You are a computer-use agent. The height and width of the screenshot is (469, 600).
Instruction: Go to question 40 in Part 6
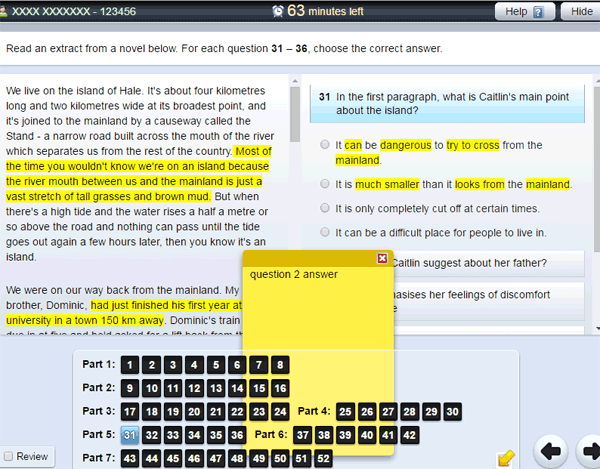point(367,435)
